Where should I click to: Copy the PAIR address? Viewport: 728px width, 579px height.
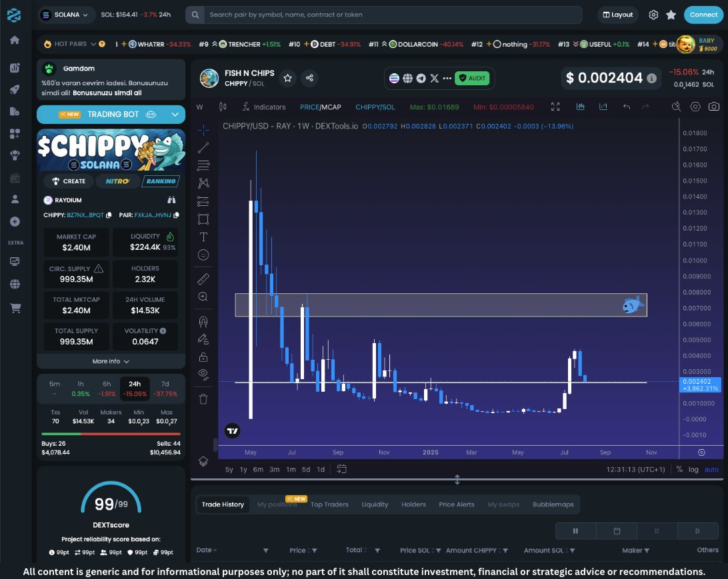pyautogui.click(x=176, y=215)
